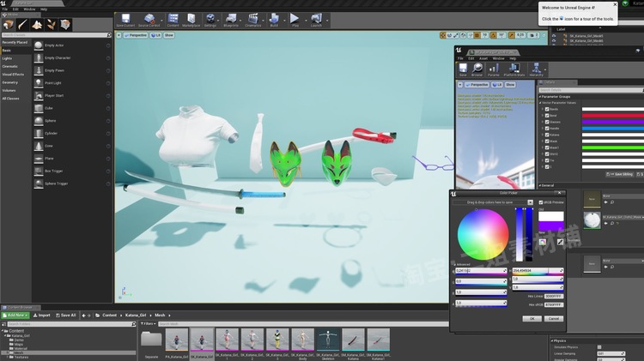Click OK in Color Picker
The width and height of the screenshot is (644, 361).
pyautogui.click(x=532, y=318)
